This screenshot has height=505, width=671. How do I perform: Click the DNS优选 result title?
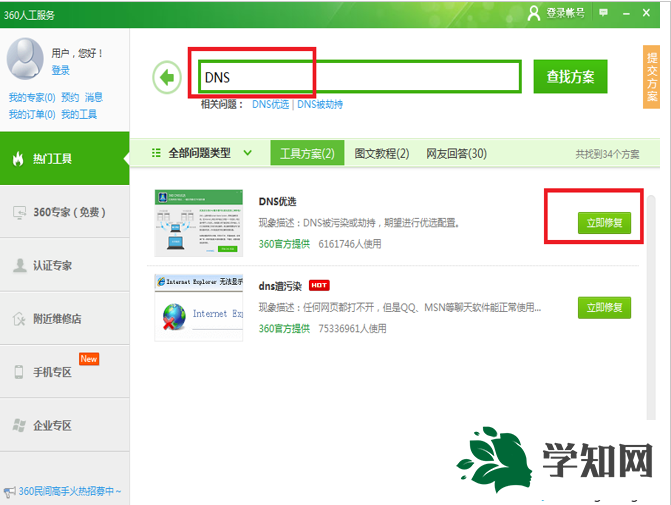(x=277, y=202)
